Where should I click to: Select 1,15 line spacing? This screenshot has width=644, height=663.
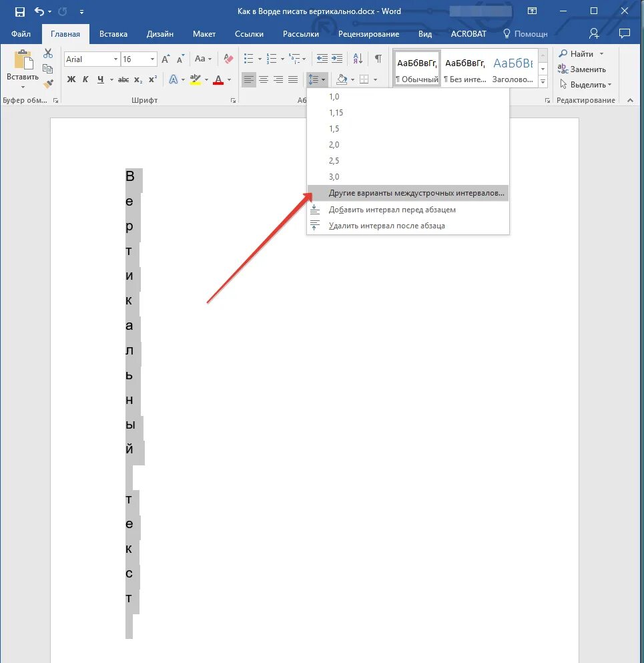(x=408, y=113)
